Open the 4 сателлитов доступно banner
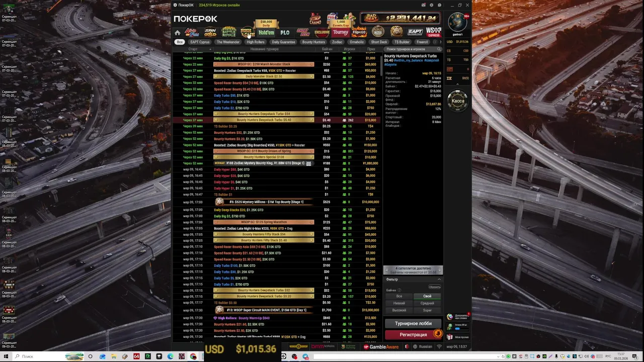This screenshot has width=644, height=362. click(413, 270)
